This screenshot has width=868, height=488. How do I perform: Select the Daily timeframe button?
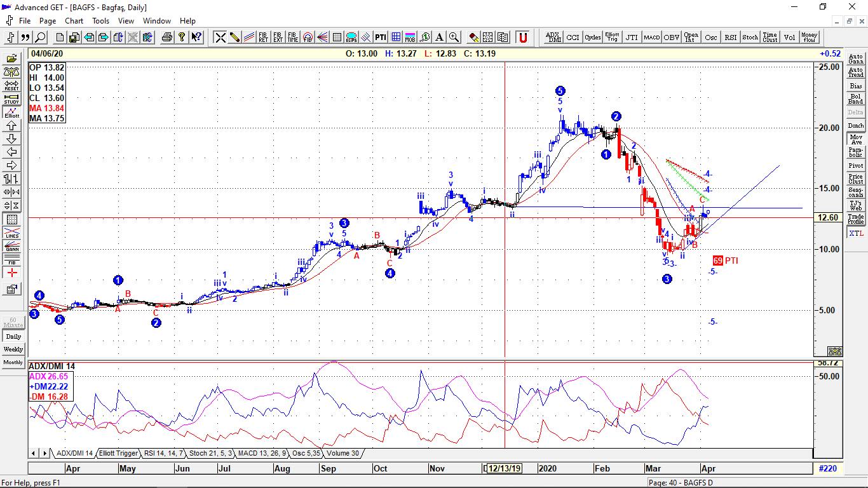point(13,337)
